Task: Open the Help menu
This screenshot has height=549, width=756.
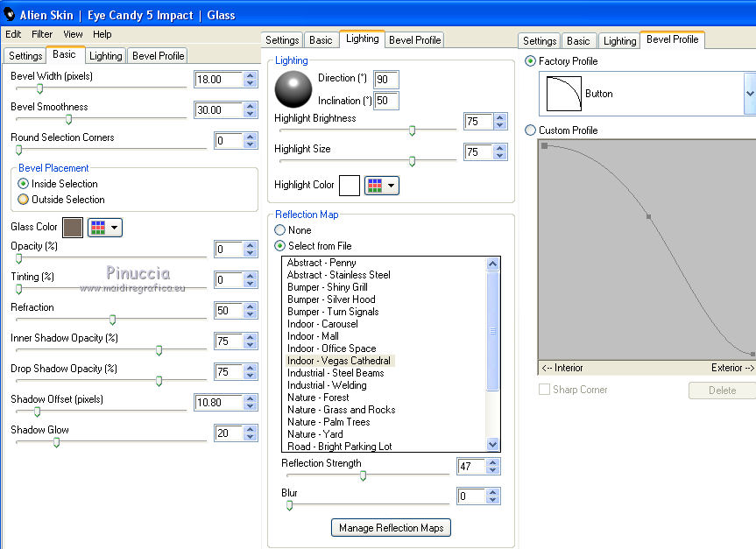Action: [102, 34]
